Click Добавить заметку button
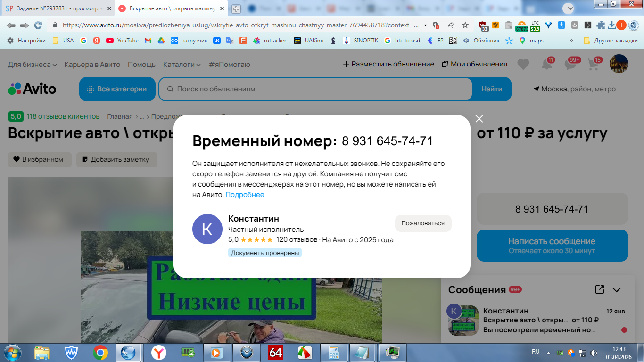Viewport: 644px width, 362px height. click(116, 160)
